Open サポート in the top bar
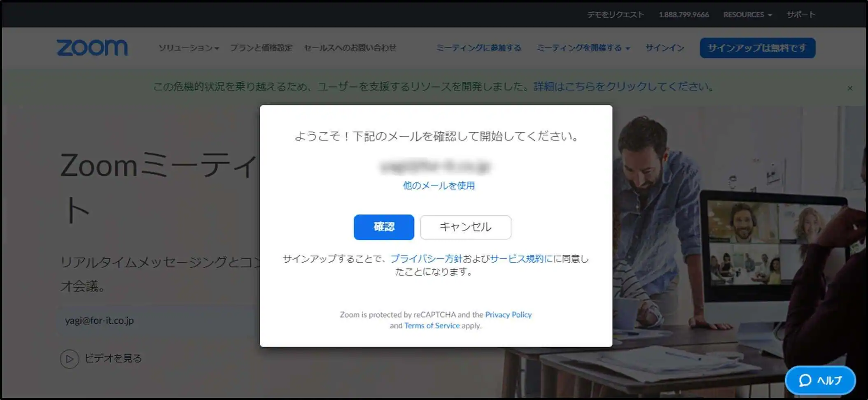 click(801, 14)
